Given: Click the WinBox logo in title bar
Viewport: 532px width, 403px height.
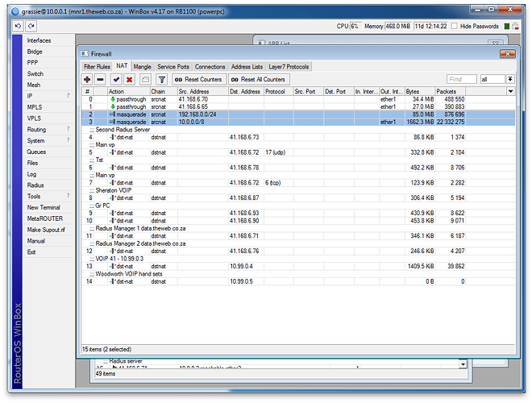Looking at the screenshot, I should (15, 11).
